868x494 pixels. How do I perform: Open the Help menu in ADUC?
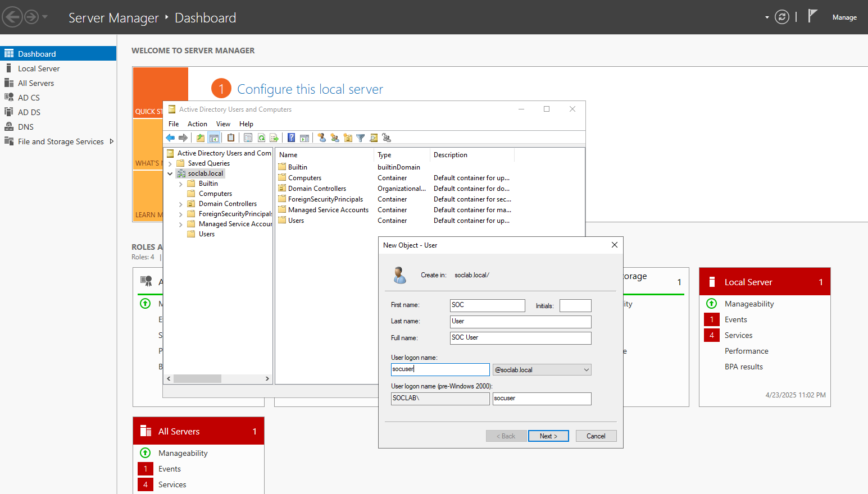point(246,124)
